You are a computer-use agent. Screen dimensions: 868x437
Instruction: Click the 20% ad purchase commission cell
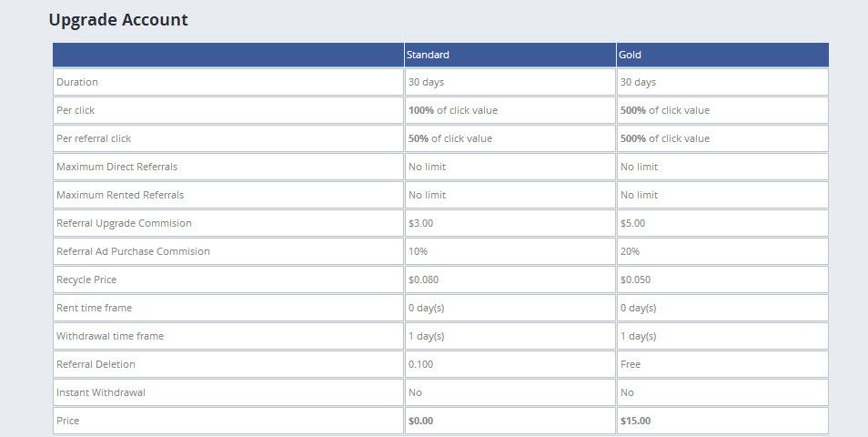[631, 251]
